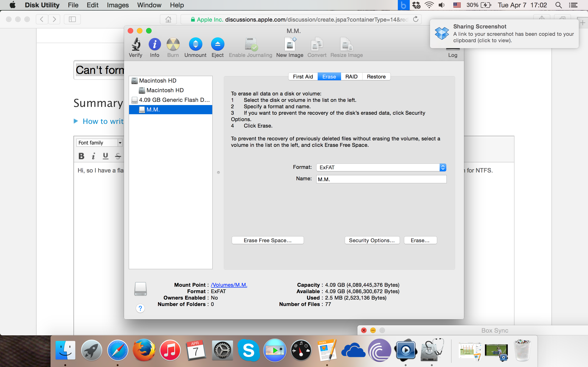Switch to the Restore tab
This screenshot has height=367, width=588.
coord(376,77)
